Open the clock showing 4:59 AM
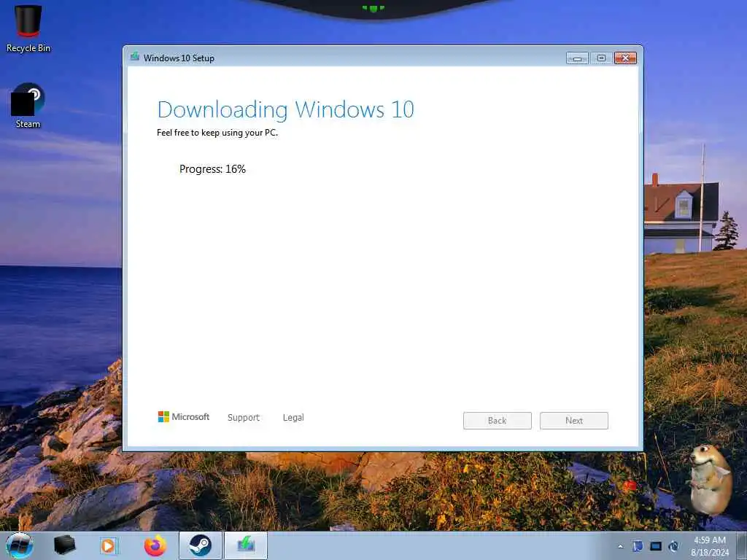The height and width of the screenshot is (560, 747). 710,546
